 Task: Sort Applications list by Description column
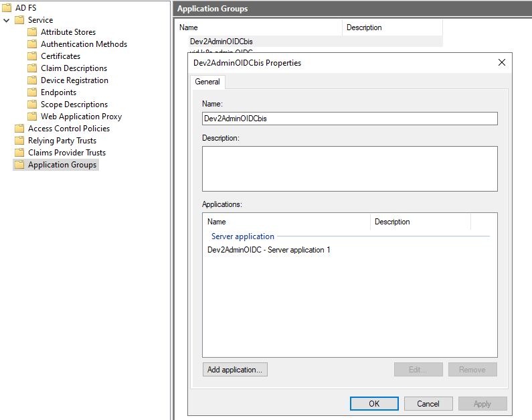tap(420, 222)
